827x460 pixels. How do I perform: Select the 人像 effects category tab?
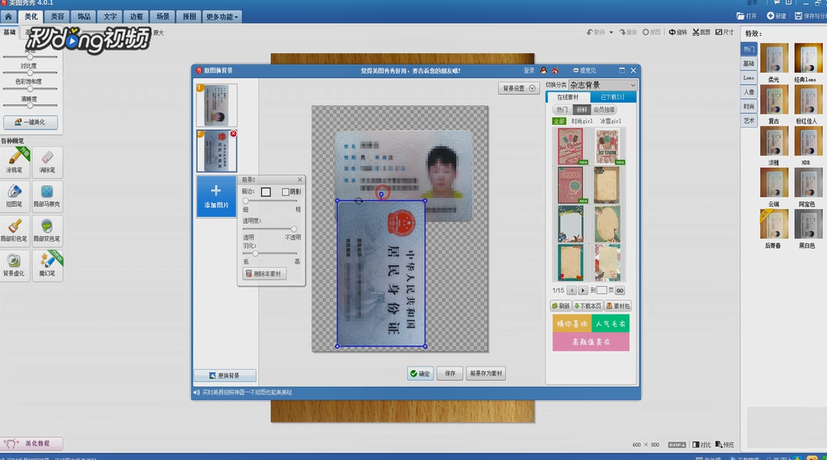(749, 92)
